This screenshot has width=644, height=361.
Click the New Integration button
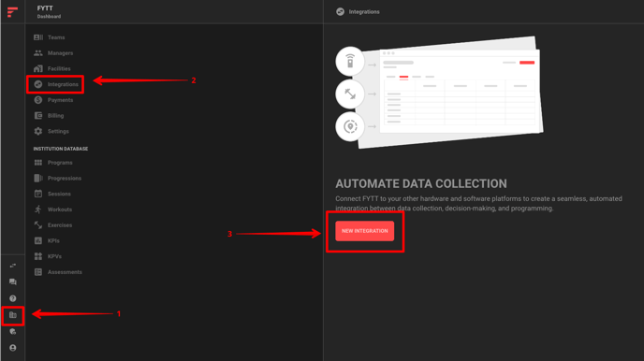tap(365, 231)
